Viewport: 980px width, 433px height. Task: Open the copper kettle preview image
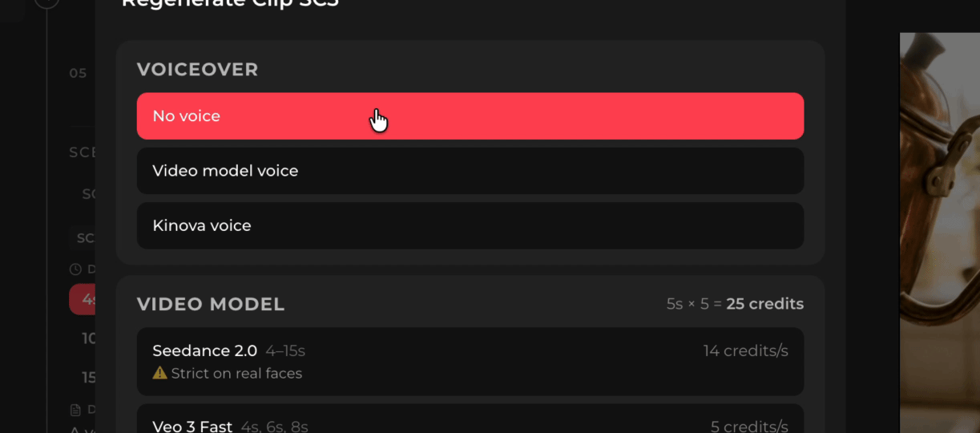pyautogui.click(x=939, y=233)
